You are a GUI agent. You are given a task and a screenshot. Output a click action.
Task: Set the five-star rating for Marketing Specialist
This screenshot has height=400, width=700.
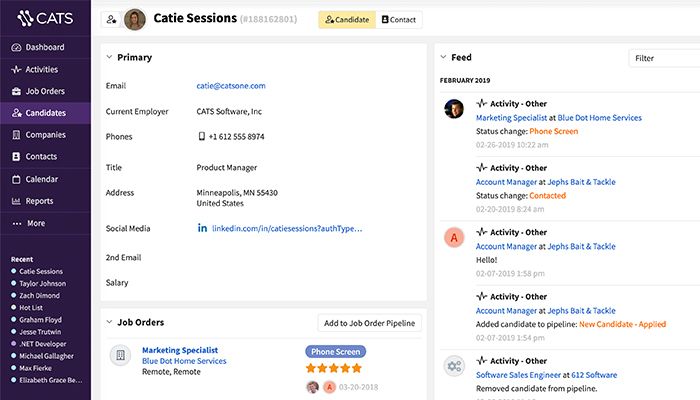point(354,369)
